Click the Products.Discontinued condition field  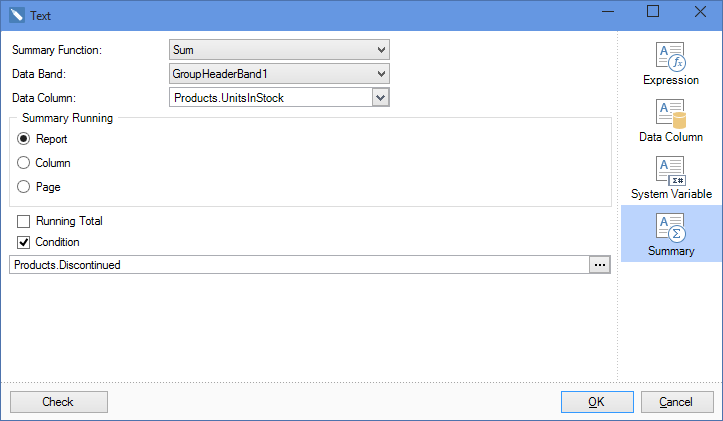click(x=299, y=265)
